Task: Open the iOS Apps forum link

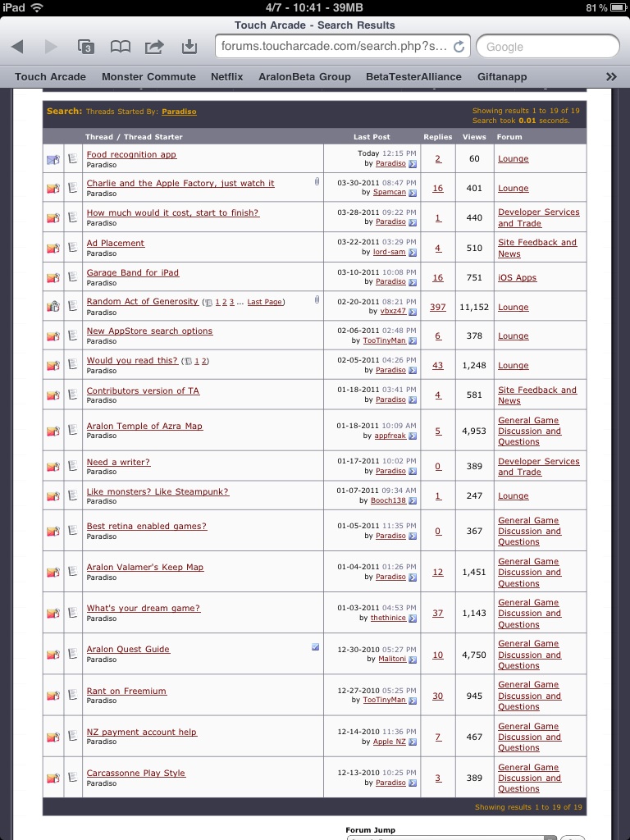Action: (x=517, y=277)
